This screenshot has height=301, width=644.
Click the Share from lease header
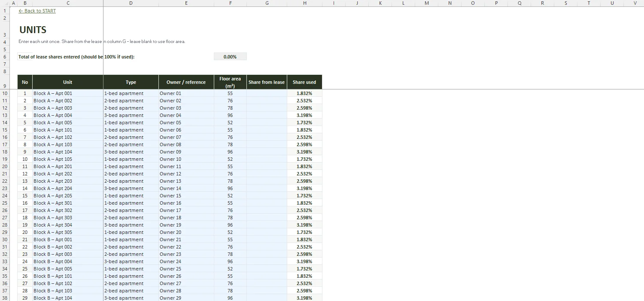click(267, 82)
